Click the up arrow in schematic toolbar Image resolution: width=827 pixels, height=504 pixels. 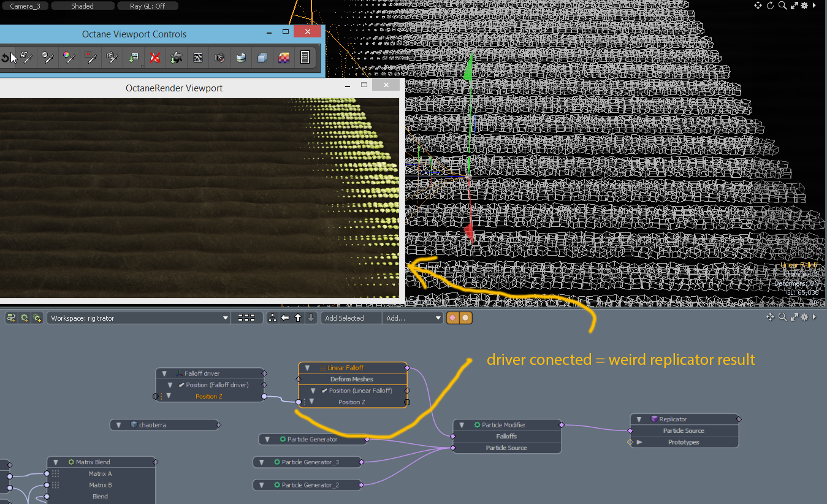click(x=298, y=318)
